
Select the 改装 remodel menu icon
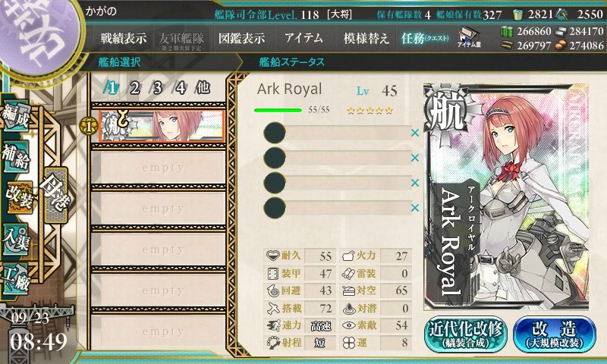pyautogui.click(x=18, y=198)
